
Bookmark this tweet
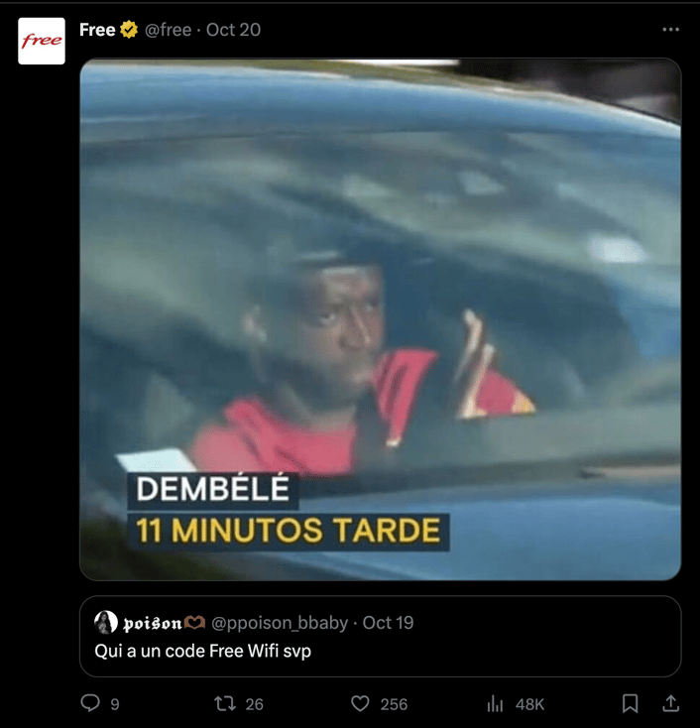pos(630,703)
